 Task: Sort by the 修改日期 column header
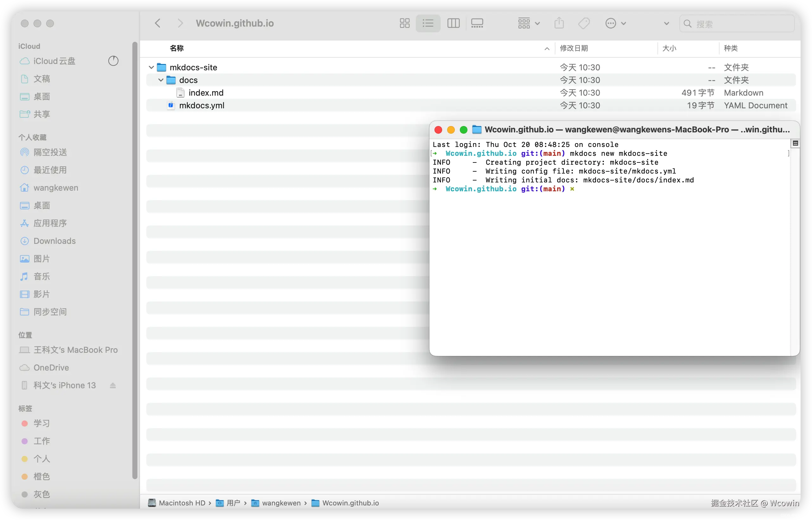pyautogui.click(x=574, y=48)
